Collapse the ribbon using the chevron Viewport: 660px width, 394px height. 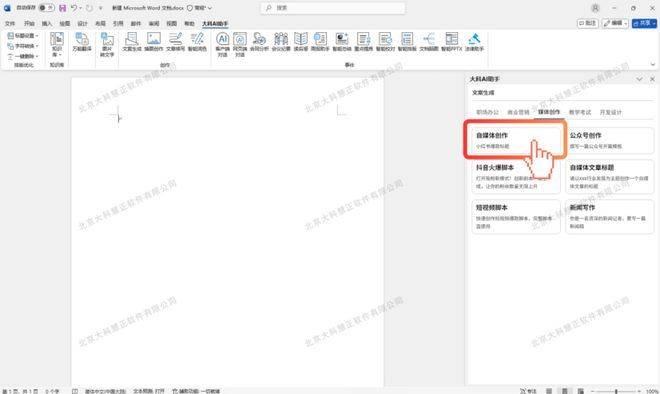tap(652, 64)
